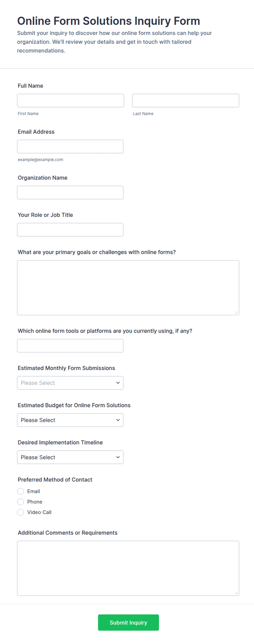This screenshot has width=254, height=644.
Task: Select the Role or Job Title field
Action: click(70, 230)
